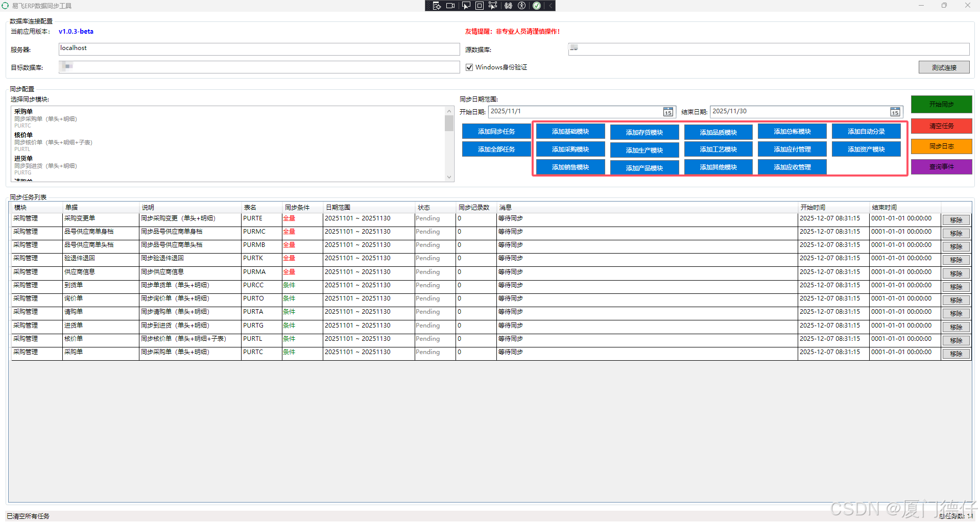Image resolution: width=980 pixels, height=525 pixels.
Task: Add the 工艺模块 module
Action: tap(718, 149)
